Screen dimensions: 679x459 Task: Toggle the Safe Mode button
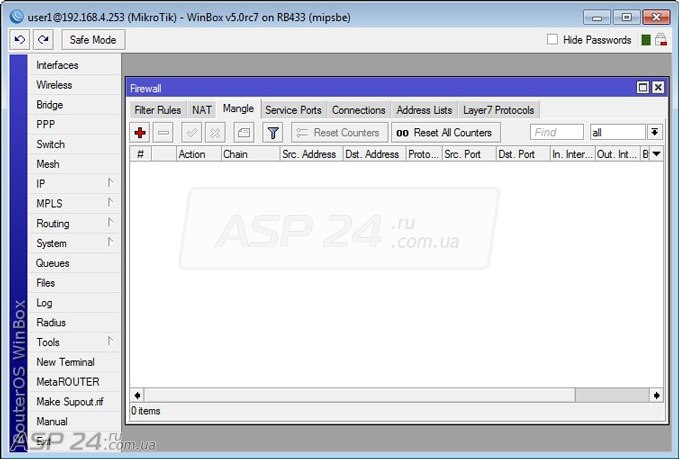93,40
